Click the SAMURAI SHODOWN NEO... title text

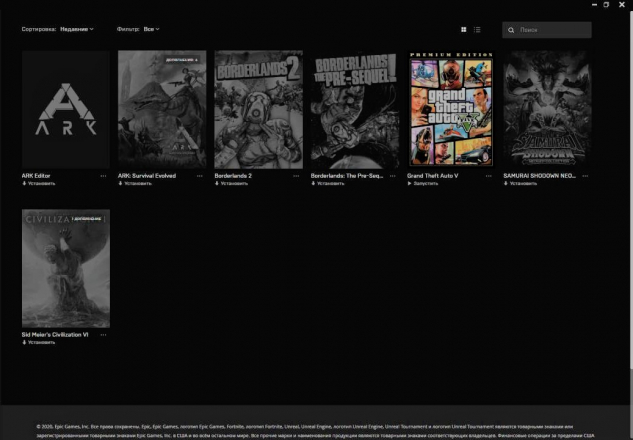click(x=539, y=176)
